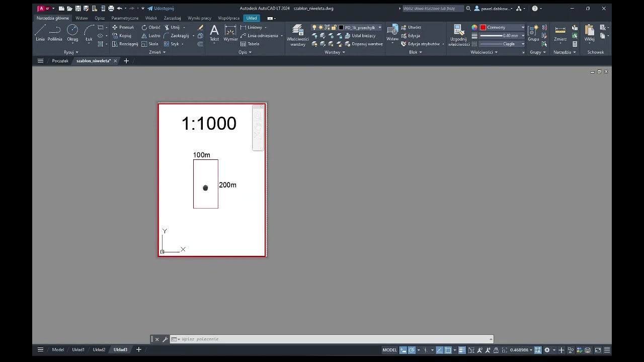Expand the Rysuj panel
Viewport: 644px width, 362px height.
click(71, 52)
